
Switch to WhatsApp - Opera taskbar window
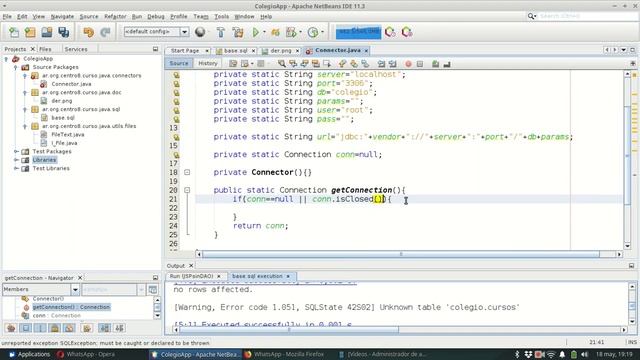point(86,354)
